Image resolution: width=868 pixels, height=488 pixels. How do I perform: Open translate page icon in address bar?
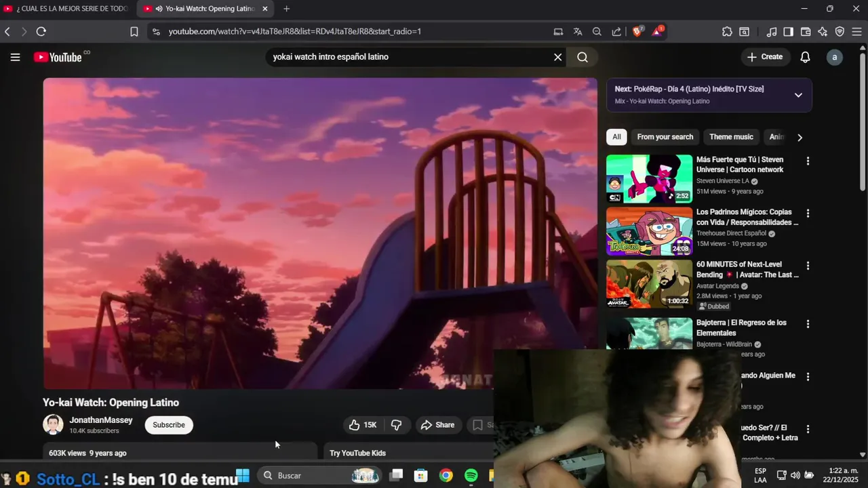click(x=578, y=31)
